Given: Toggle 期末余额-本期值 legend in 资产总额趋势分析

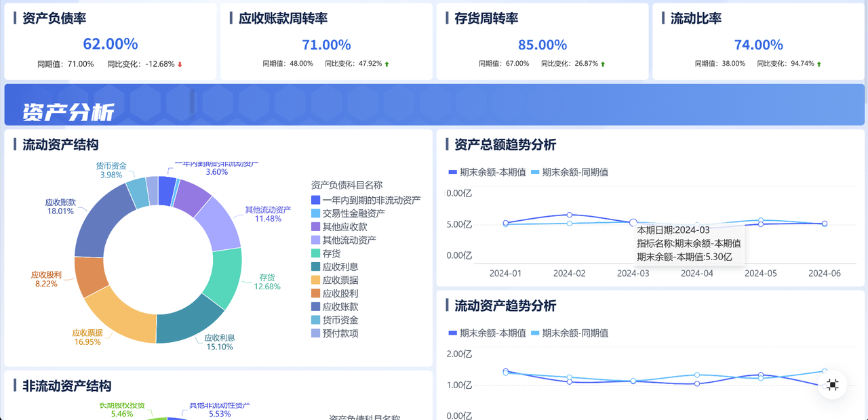Looking at the screenshot, I should click(x=488, y=172).
